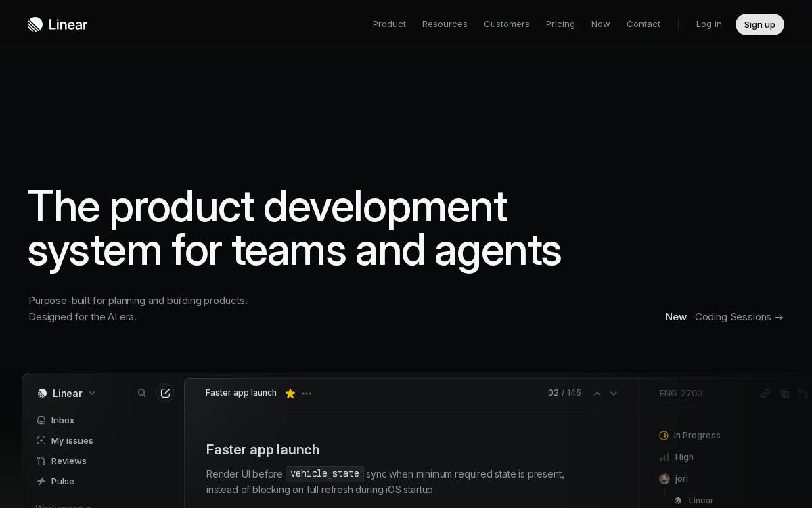Change the High priority setting

677,457
